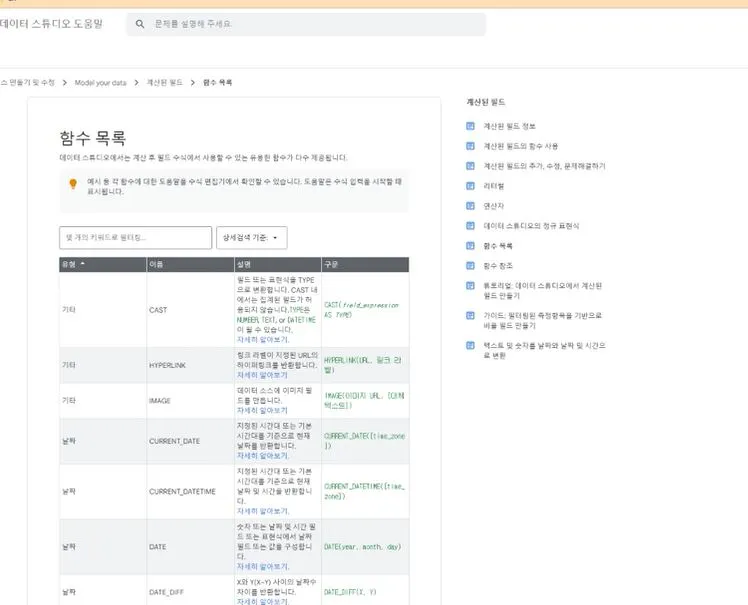Image resolution: width=748 pixels, height=605 pixels.
Task: Click the article icon beside 리터럴
Action: pos(470,186)
